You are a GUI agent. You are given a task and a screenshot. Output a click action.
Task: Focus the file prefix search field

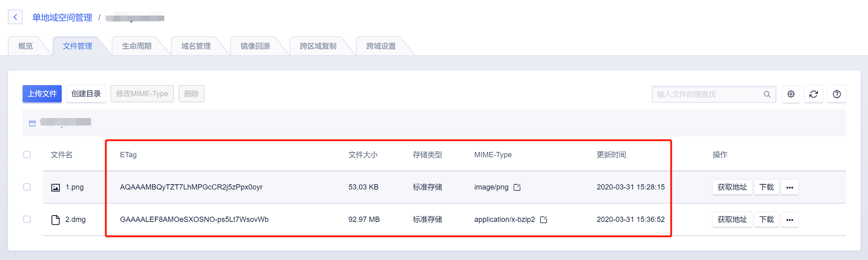point(707,94)
